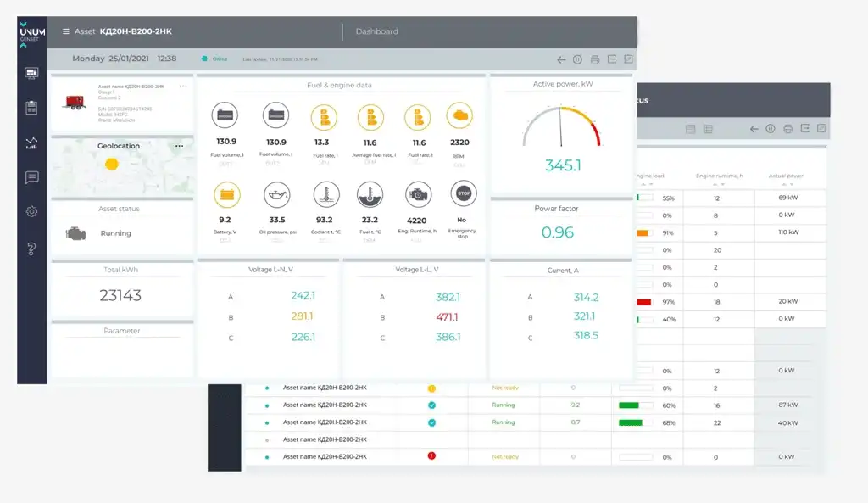Open the messages chat icon in sidebar
The image size is (868, 503).
32,177
